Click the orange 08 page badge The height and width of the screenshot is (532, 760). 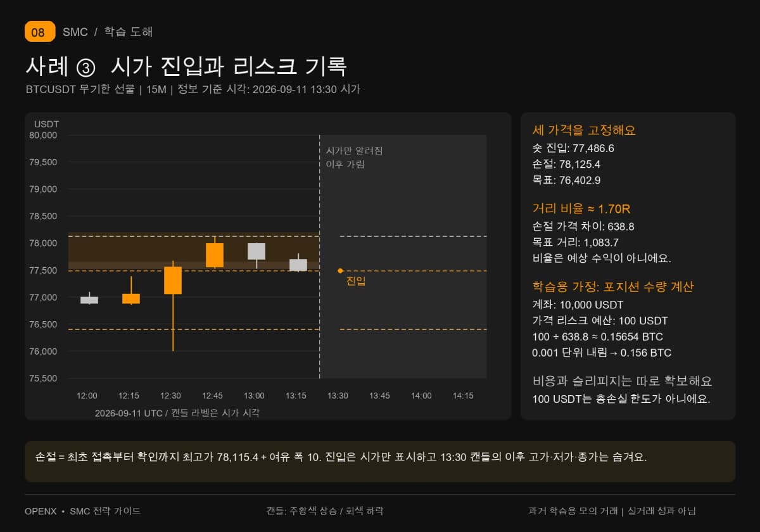click(40, 32)
